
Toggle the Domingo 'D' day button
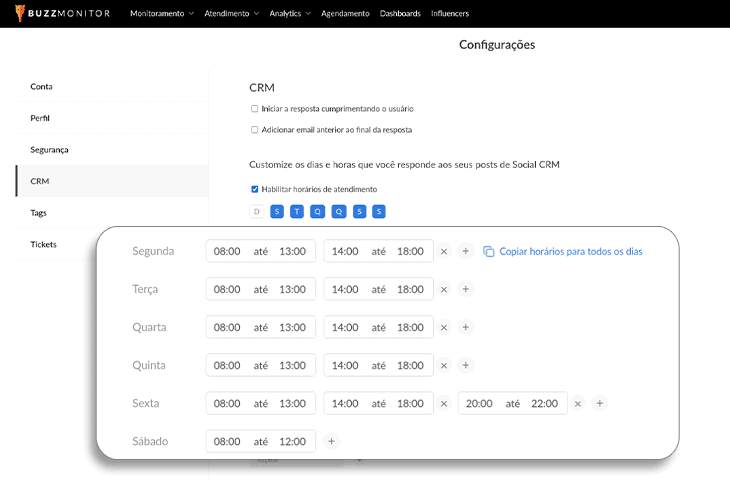(x=256, y=211)
